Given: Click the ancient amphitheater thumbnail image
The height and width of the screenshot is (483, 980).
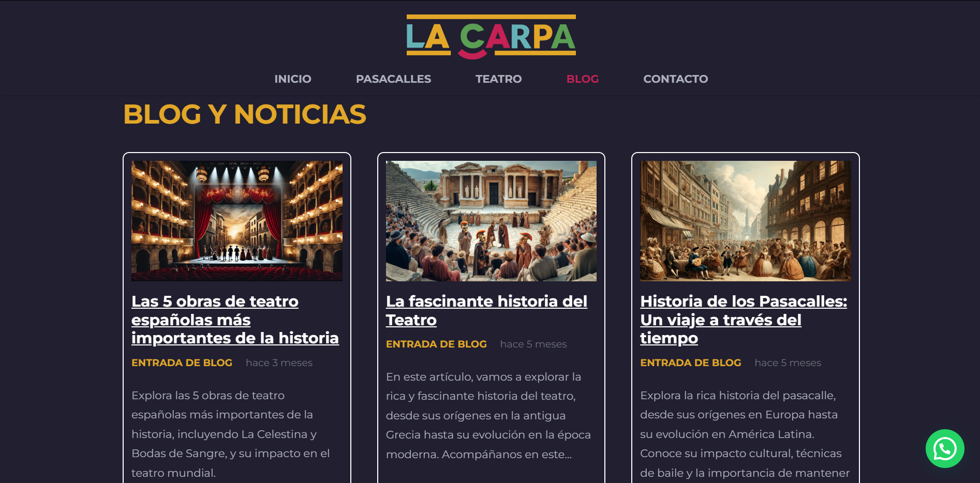Looking at the screenshot, I should click(x=491, y=221).
